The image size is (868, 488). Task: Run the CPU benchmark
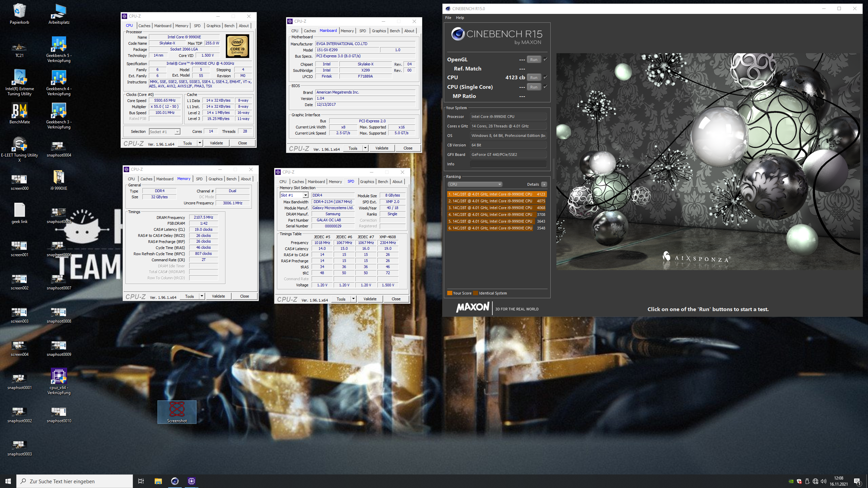click(534, 78)
